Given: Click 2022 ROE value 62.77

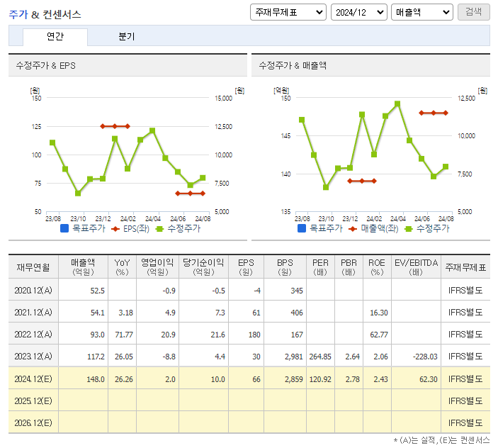Looking at the screenshot, I should pos(379,335).
